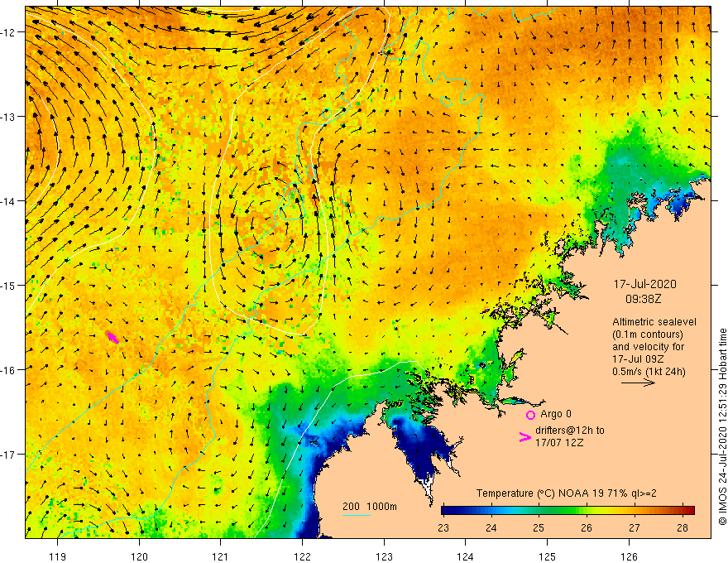The width and height of the screenshot is (728, 563).
Task: Click the longitude axis label 122
Action: [x=302, y=556]
